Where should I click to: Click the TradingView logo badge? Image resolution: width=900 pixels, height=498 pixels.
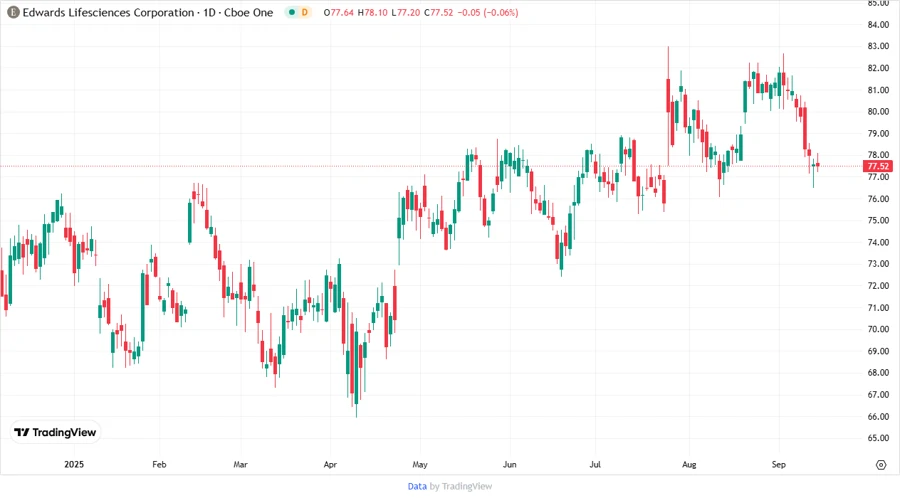[56, 432]
